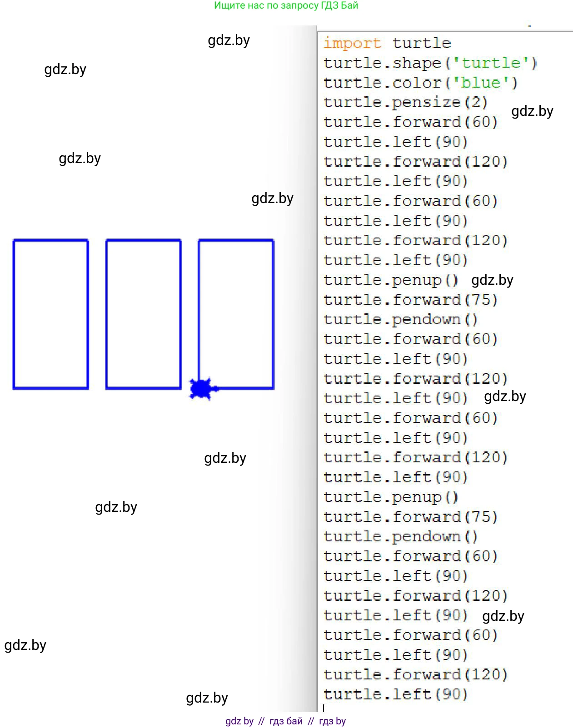This screenshot has width=573, height=728.
Task: Click the gdz.by watermark beside turtle.pensize(2)
Action: pyautogui.click(x=532, y=111)
